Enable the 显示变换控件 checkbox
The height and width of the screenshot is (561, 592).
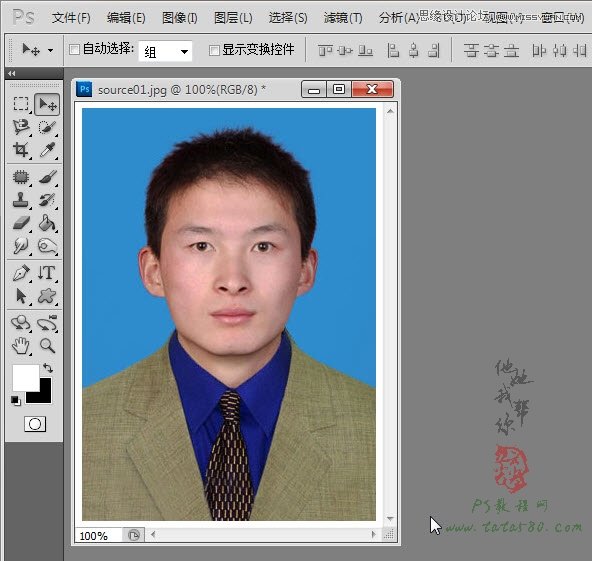[214, 50]
